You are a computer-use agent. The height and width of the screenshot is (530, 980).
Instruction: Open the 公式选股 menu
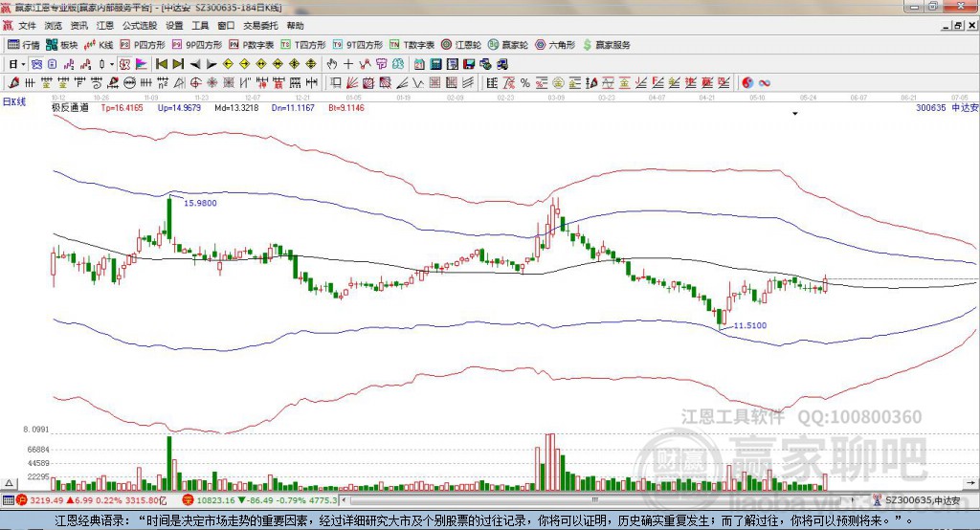tap(140, 26)
